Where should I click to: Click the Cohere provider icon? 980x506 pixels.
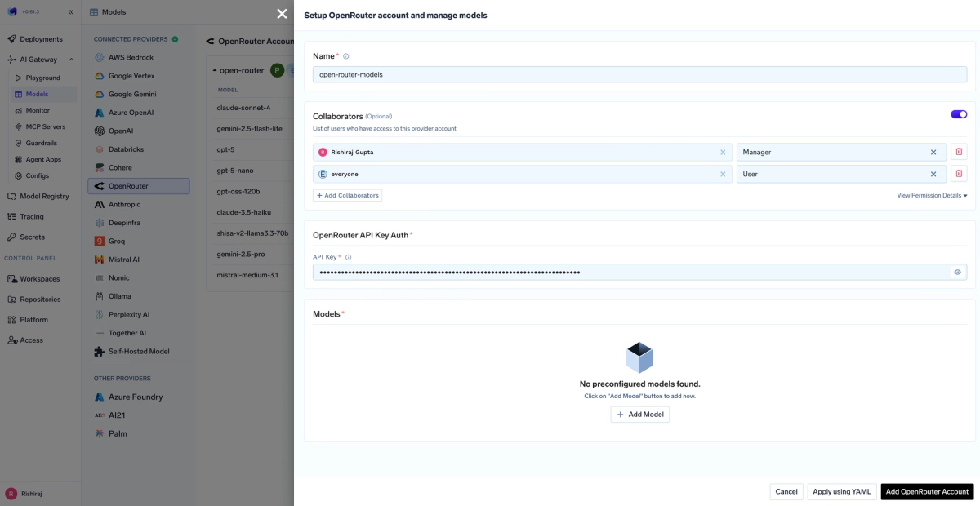click(100, 167)
